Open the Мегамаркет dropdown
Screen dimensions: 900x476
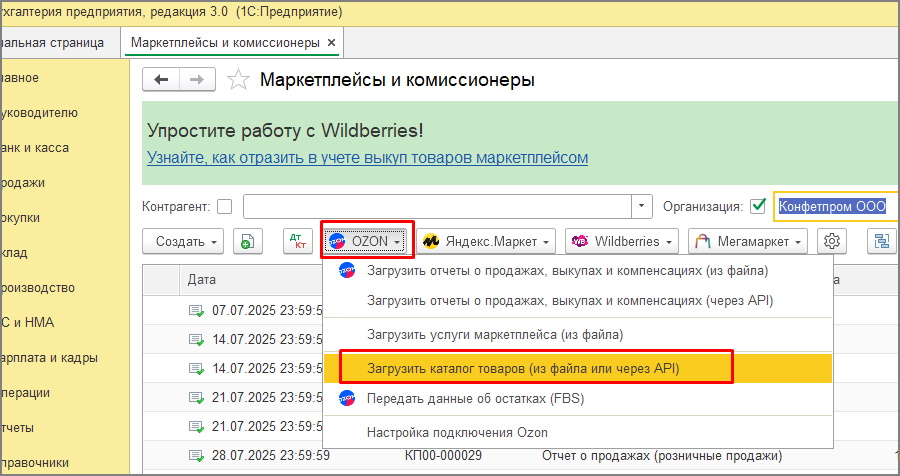(x=747, y=242)
